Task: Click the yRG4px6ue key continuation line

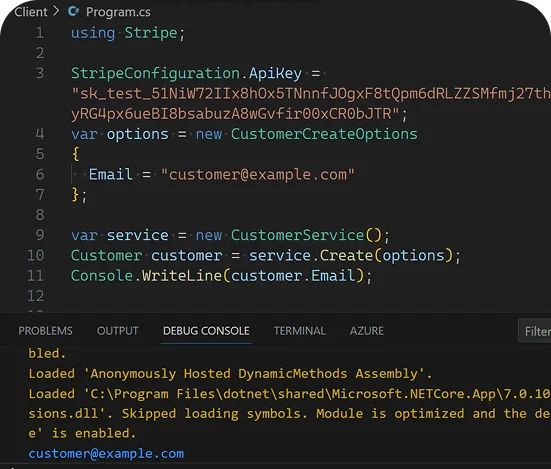Action: [239, 114]
